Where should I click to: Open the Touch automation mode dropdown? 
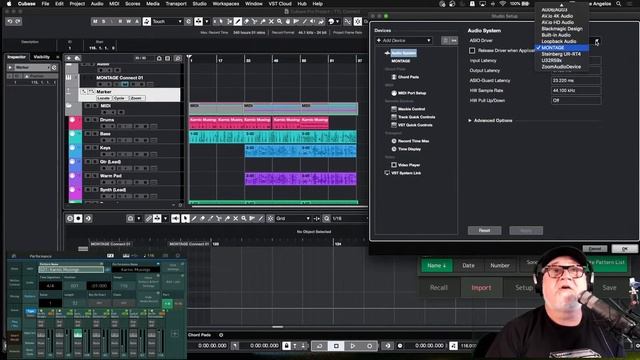coord(167,21)
